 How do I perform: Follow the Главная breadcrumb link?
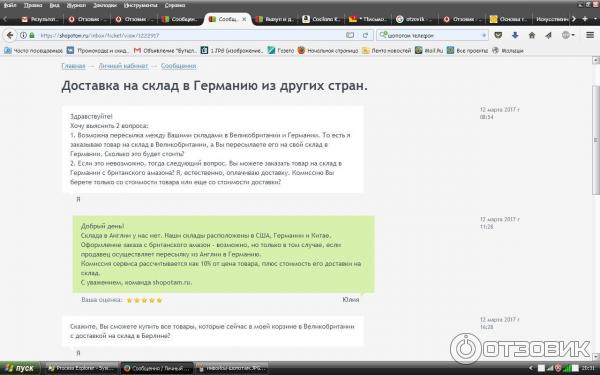73,66
